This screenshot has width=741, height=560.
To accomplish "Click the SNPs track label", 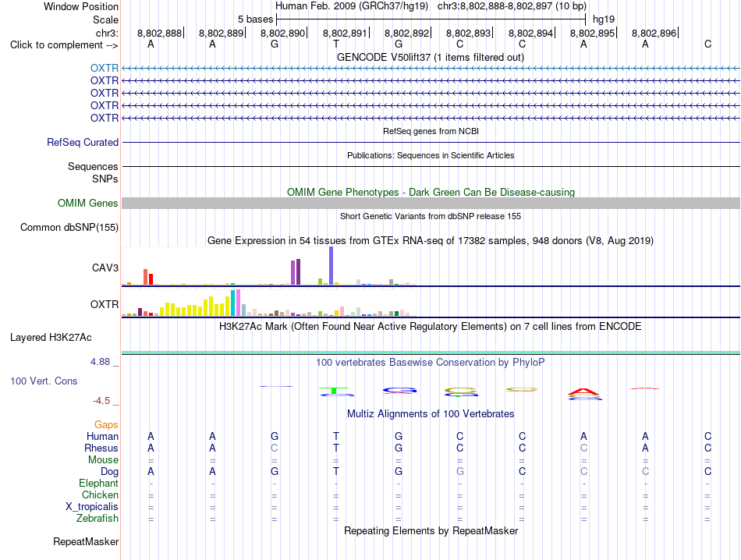I will point(105,179).
